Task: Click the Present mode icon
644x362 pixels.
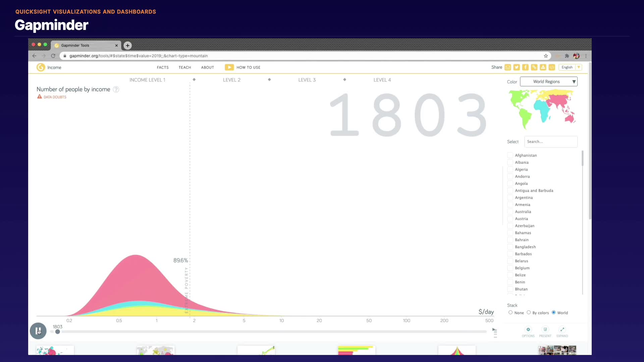Action: (x=545, y=330)
